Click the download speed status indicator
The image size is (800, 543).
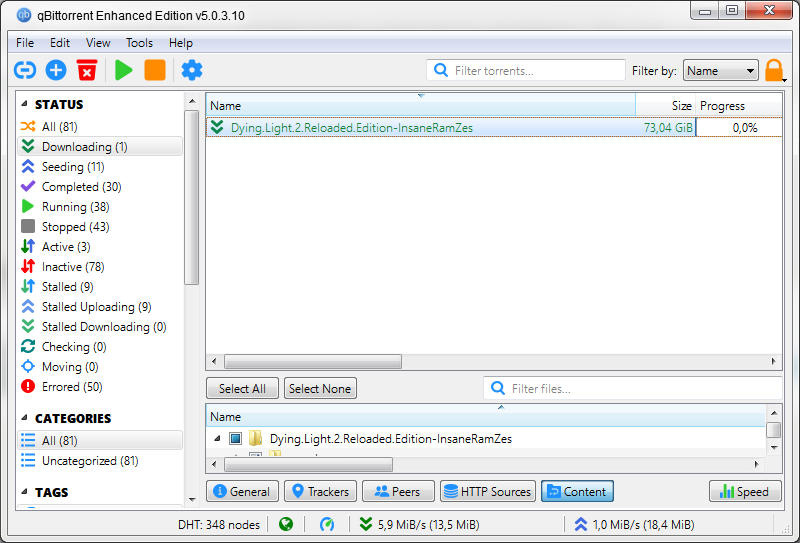(x=419, y=524)
